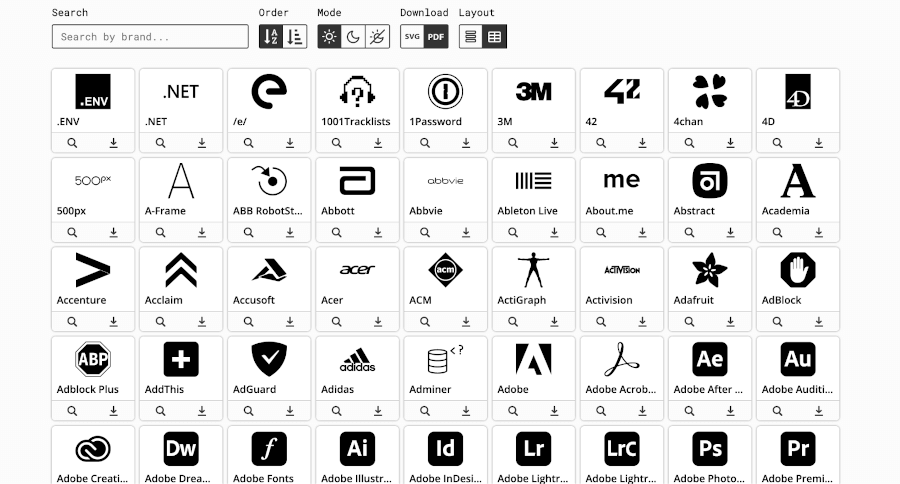900x484 pixels.
Task: Click the Adobe Dreamweaver Dw logo
Action: 181,448
